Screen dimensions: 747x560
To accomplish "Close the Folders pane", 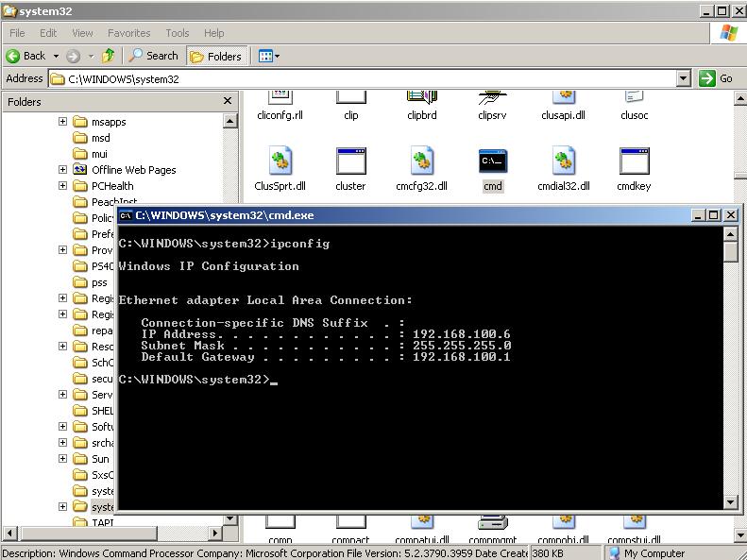I will pos(228,101).
